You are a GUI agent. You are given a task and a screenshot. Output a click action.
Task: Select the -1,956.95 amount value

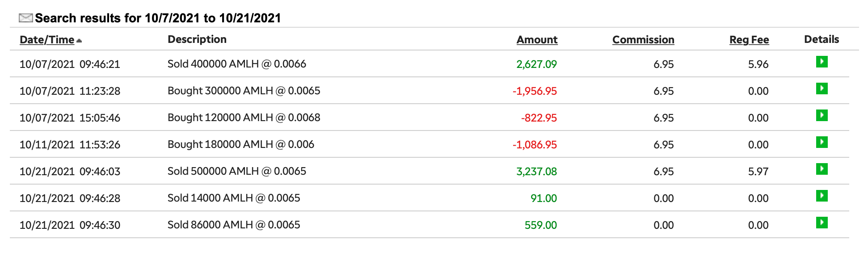click(x=535, y=91)
